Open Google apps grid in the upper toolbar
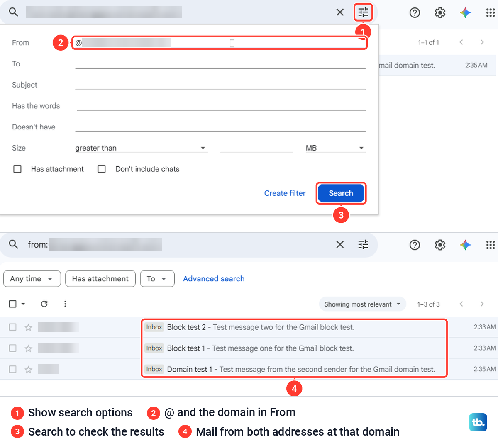Image resolution: width=498 pixels, height=448 pixels. [490, 13]
